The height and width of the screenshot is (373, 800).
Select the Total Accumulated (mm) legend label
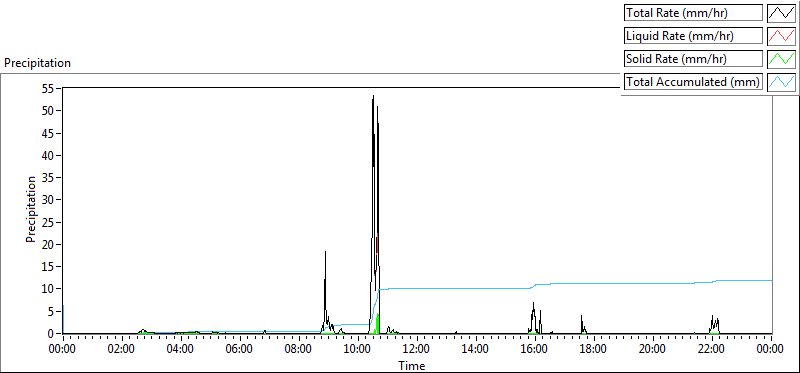(x=693, y=82)
